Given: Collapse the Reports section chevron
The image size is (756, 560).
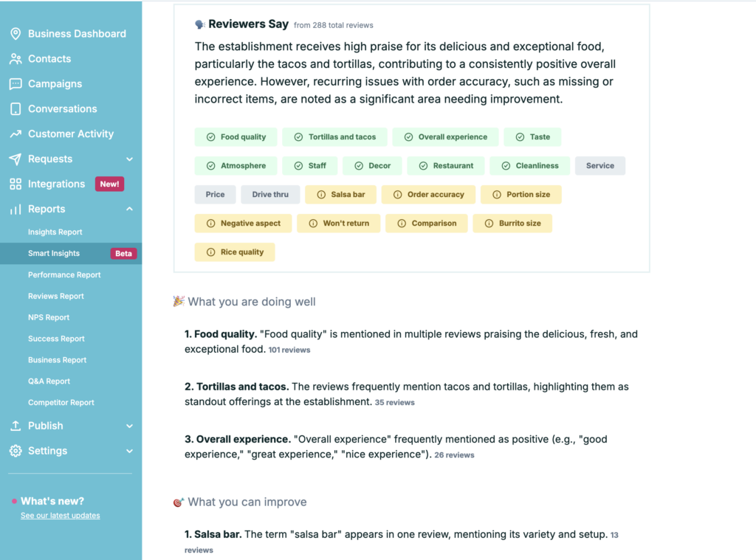Looking at the screenshot, I should tap(129, 209).
